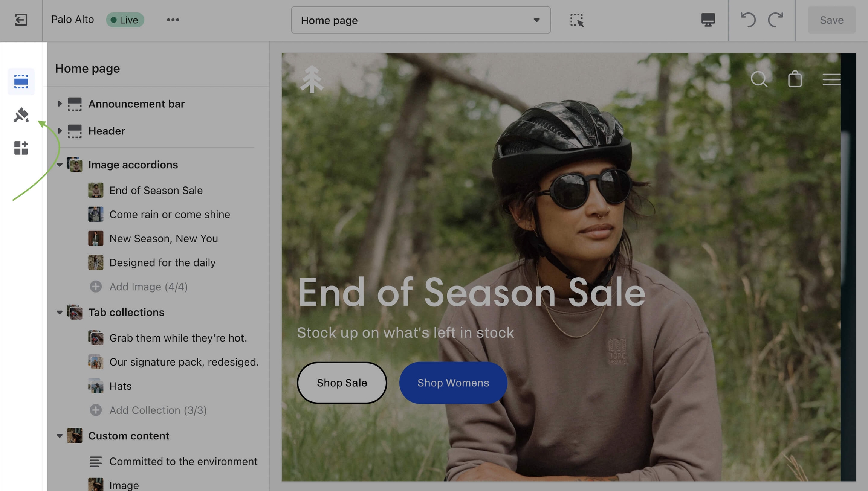Open theme settings paintbrush icon
Image resolution: width=868 pixels, height=491 pixels.
21,115
